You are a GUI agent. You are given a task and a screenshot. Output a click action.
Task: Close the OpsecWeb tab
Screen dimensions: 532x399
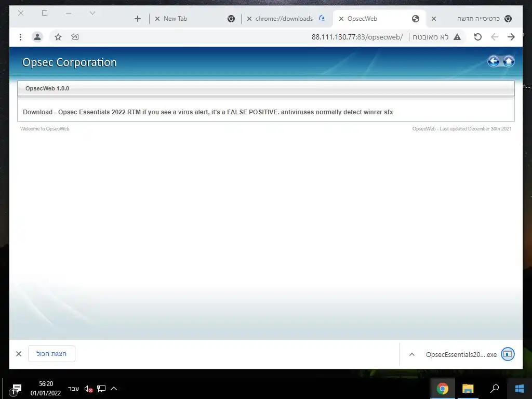pos(341,19)
